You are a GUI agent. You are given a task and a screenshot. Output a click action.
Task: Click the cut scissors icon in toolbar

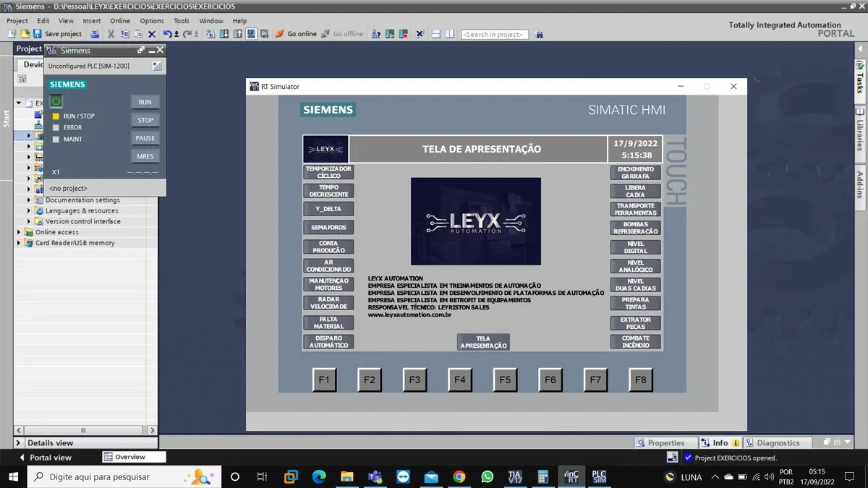pos(111,34)
